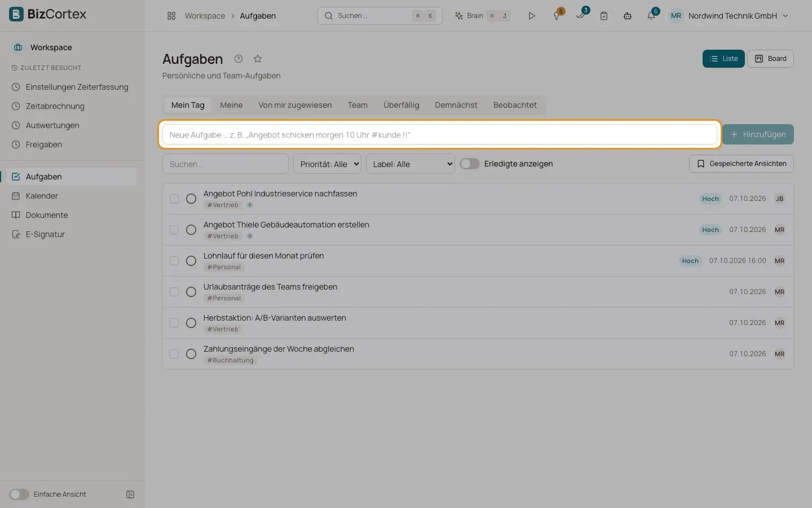Click the global Suchen box in the top bar

click(x=380, y=16)
